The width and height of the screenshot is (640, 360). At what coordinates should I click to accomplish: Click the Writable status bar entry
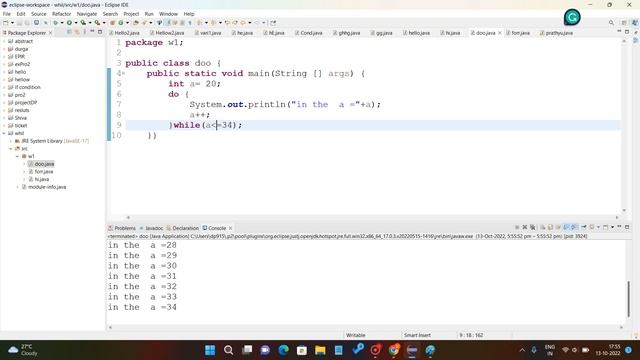point(356,335)
